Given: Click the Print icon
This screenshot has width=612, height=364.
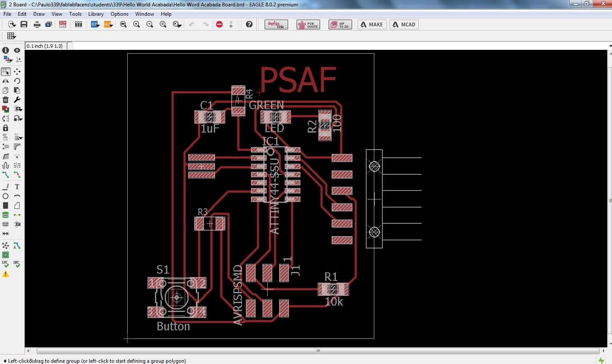Looking at the screenshot, I should pos(37,25).
